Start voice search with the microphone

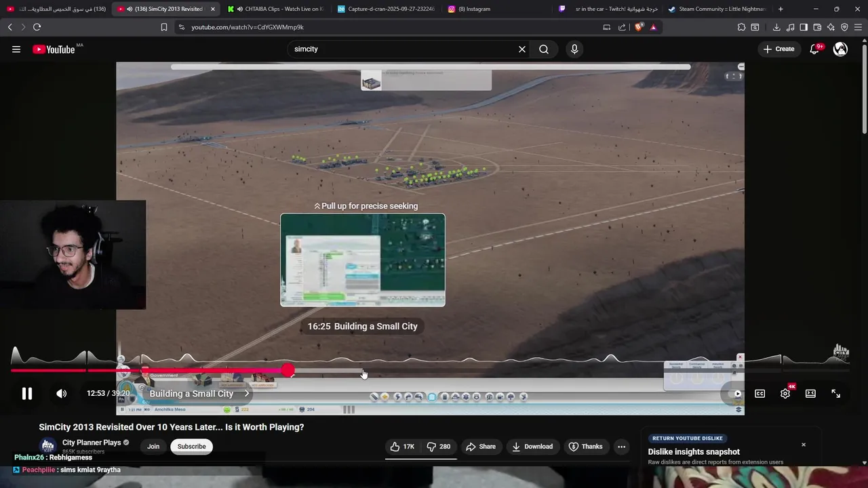pos(574,49)
